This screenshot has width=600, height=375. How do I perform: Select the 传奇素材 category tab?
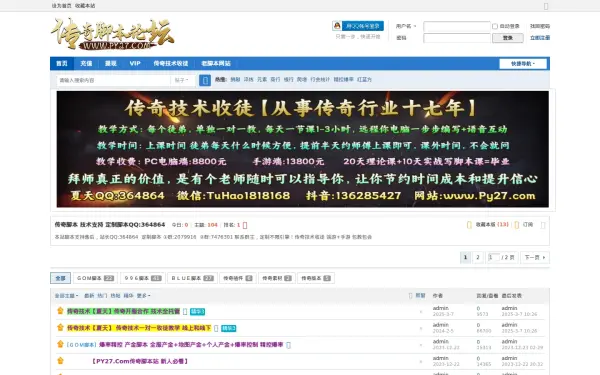(277, 278)
